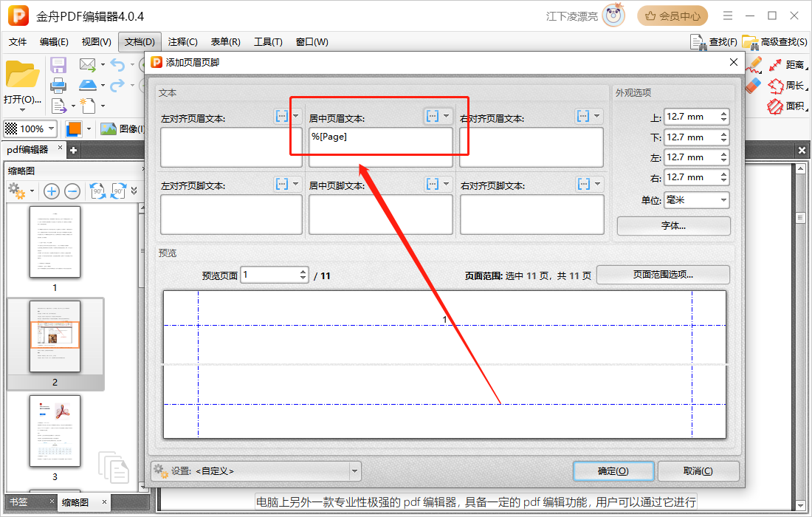Open 页面范围选项... page range options
The height and width of the screenshot is (517, 812).
pos(663,275)
